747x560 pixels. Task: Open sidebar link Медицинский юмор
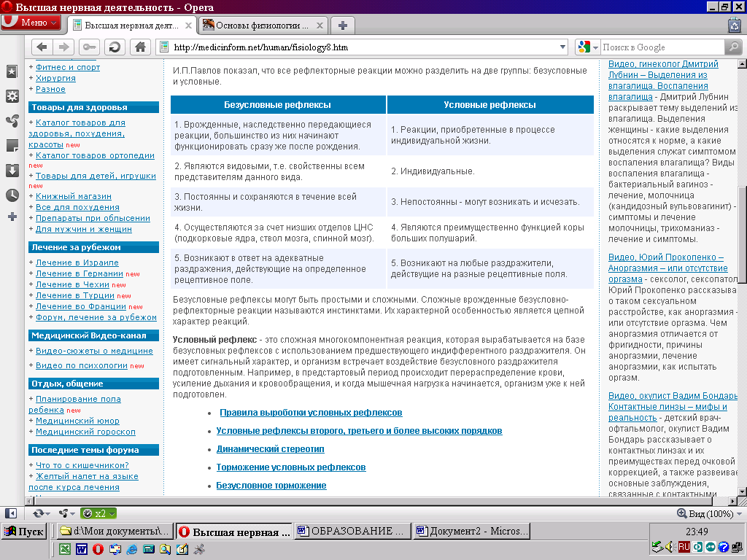tap(77, 421)
